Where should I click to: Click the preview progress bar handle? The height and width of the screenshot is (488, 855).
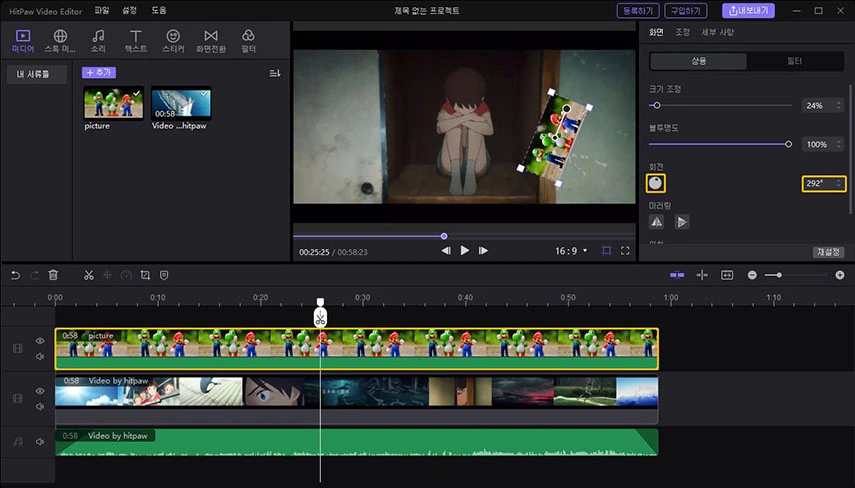coord(444,236)
